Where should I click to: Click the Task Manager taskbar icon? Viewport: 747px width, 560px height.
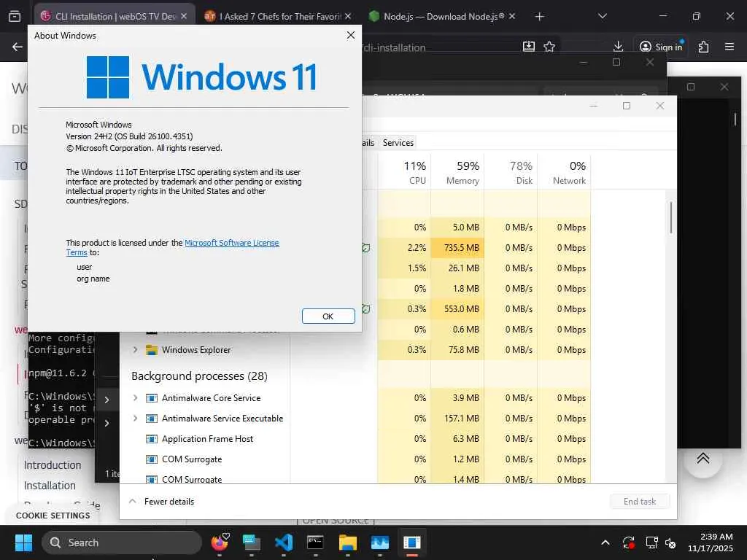[412, 542]
